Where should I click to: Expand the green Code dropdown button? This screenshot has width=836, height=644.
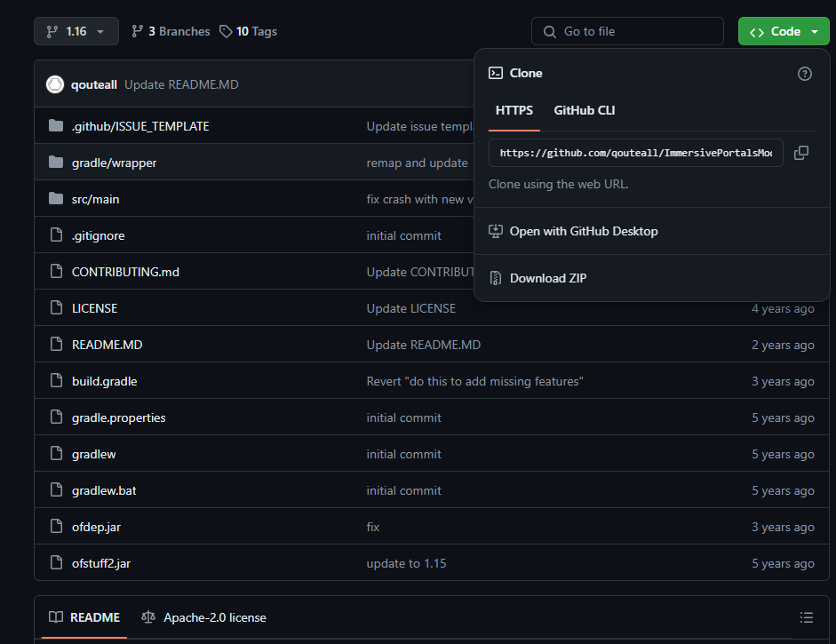pyautogui.click(x=783, y=31)
